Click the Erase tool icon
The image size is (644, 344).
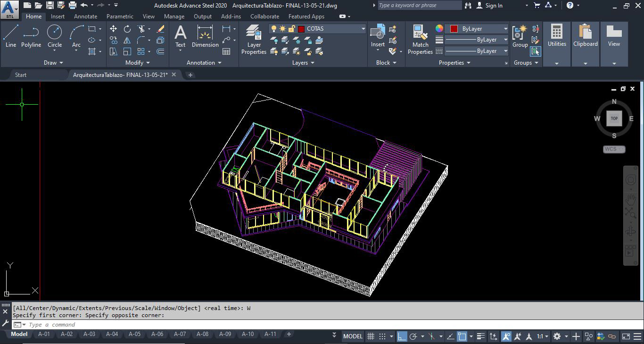(160, 29)
